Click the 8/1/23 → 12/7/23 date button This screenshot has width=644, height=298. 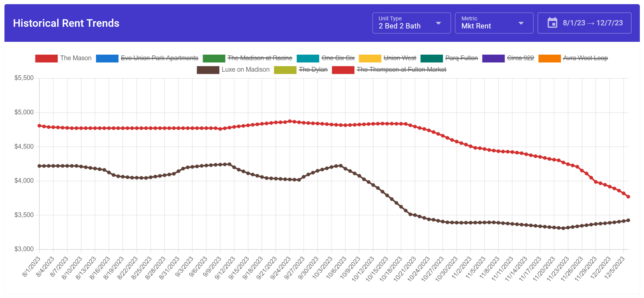(584, 23)
